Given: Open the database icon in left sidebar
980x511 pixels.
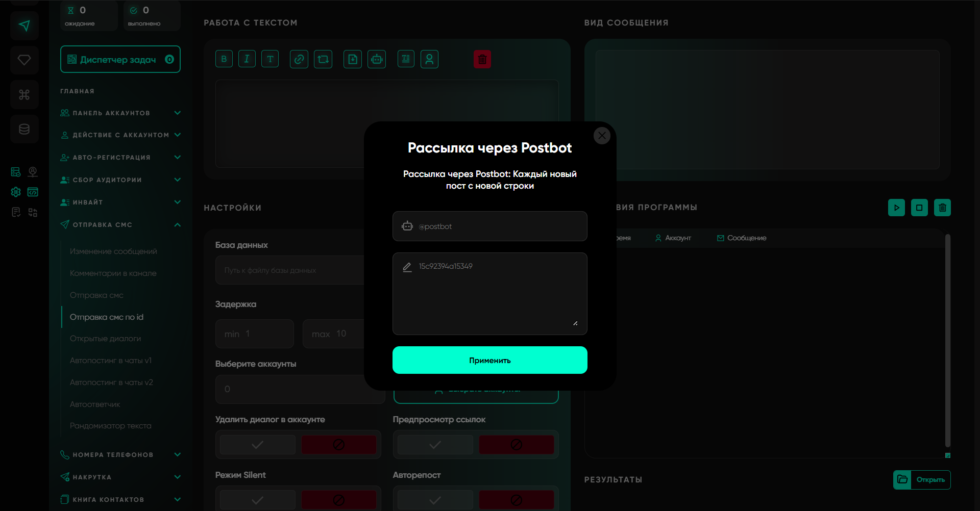Looking at the screenshot, I should click(x=24, y=129).
